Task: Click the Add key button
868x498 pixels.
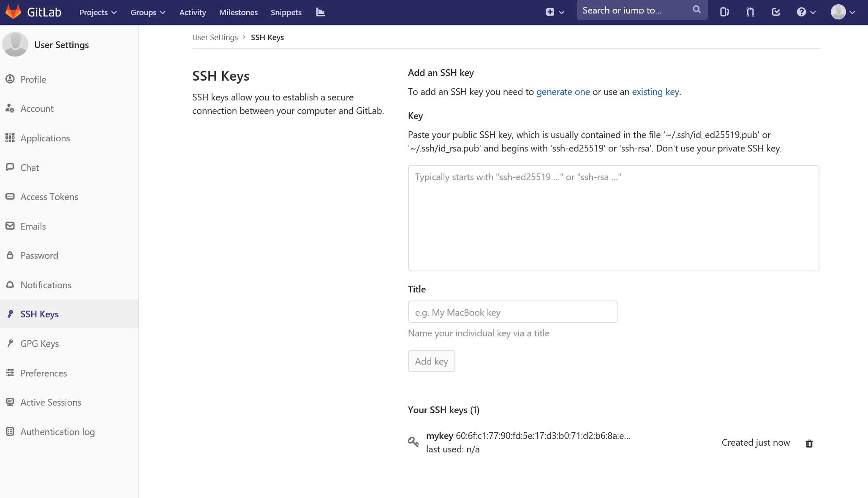Action: click(431, 361)
